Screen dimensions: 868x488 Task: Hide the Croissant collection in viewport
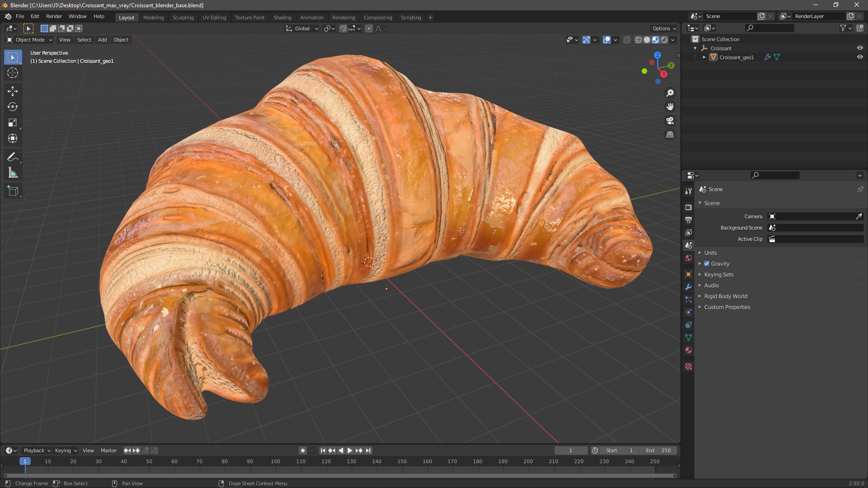860,48
